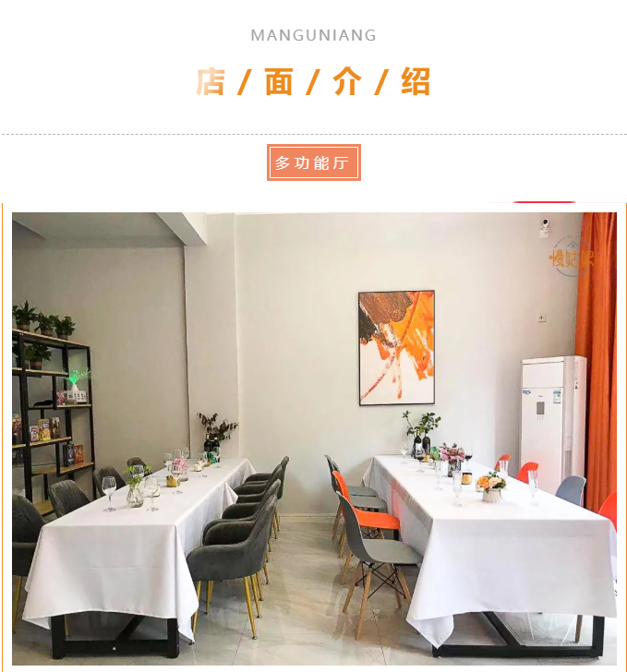Click the flower bouquet on right table

491,486
